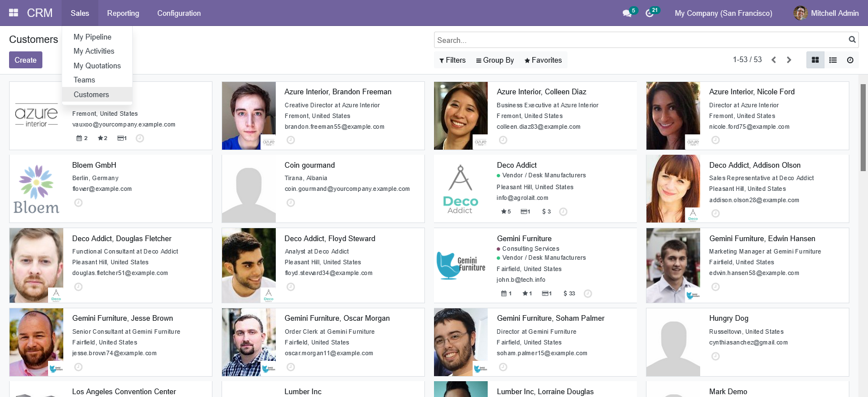Click activity clock on Nicole Ford card
Screen dimensions: 868x397
[715, 140]
